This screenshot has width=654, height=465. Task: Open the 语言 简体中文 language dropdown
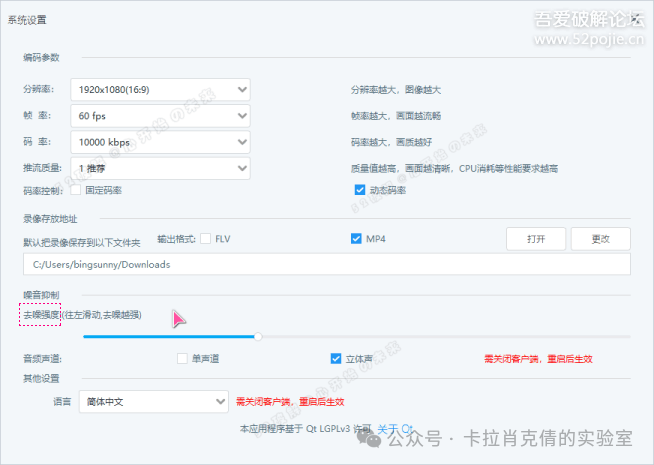(x=153, y=402)
